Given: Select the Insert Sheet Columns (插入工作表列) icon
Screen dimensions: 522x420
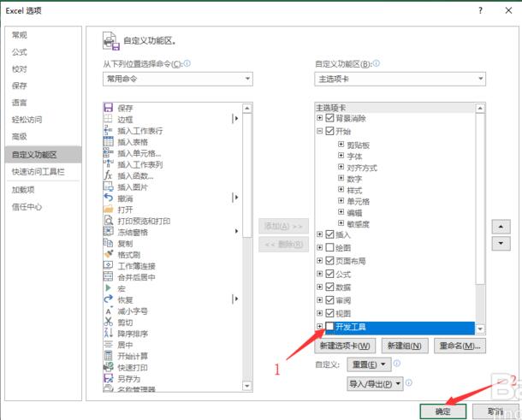Looking at the screenshot, I should tap(108, 164).
